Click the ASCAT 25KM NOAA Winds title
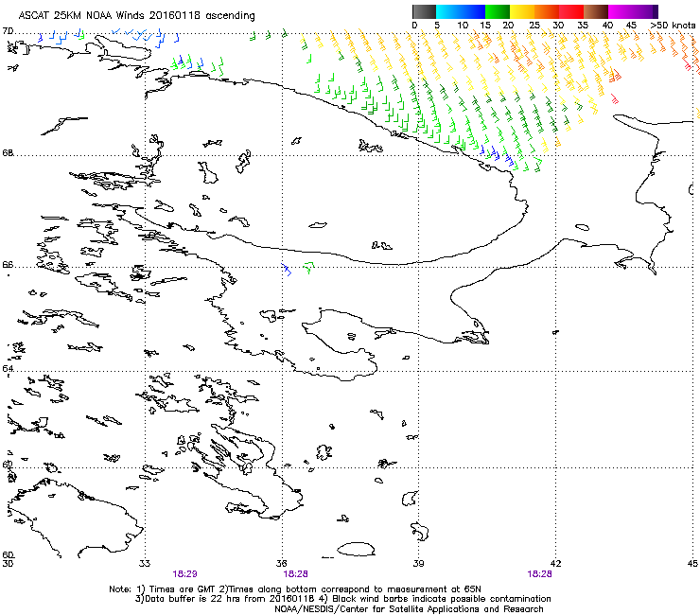Screen dimensions: 700x615 [x=136, y=15]
